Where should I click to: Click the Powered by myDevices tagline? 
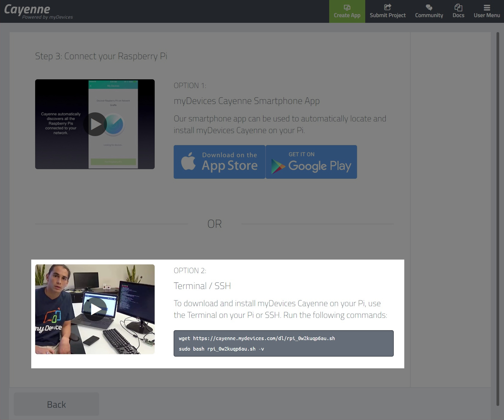[47, 17]
